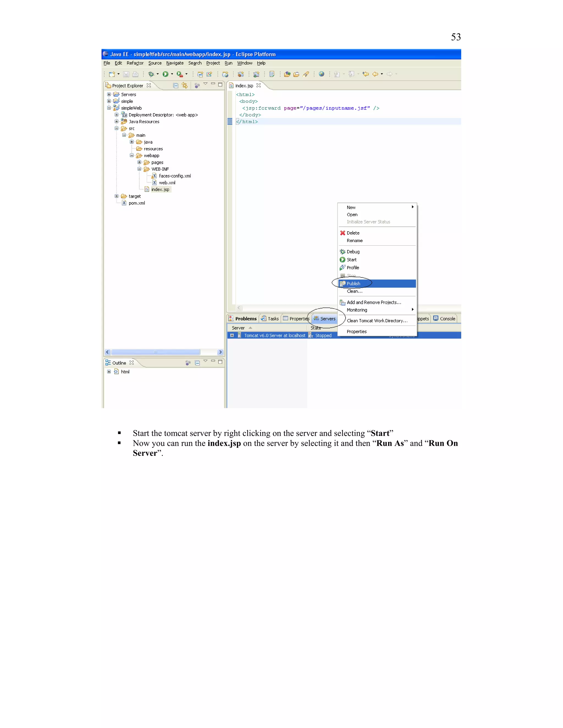The image size is (563, 728).
Task: Click the yellow Back arrow toolbar icon
Action: (375, 74)
